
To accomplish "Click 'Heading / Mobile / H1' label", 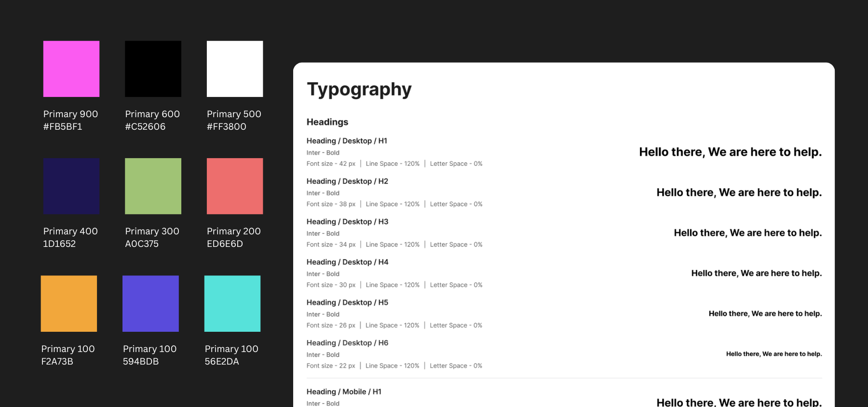I will click(x=344, y=392).
